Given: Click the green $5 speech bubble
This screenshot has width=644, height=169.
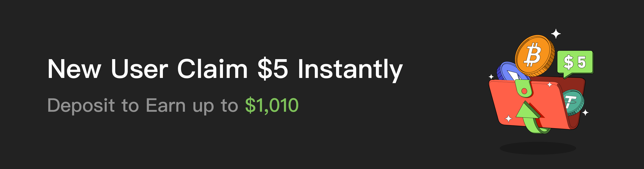Looking at the screenshot, I should [575, 62].
